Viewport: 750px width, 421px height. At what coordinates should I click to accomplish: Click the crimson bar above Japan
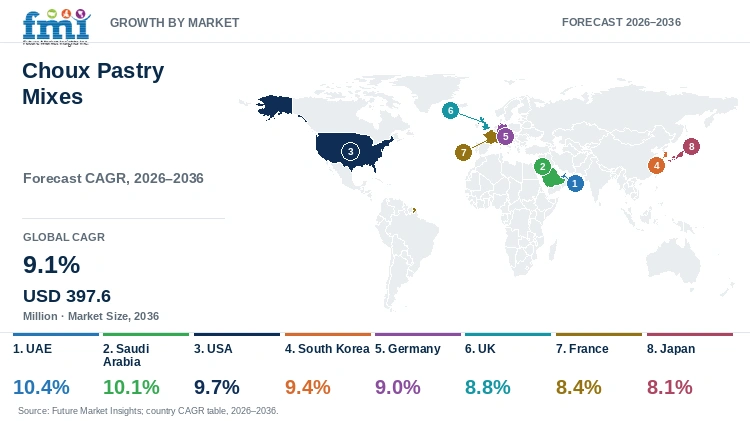[x=690, y=334]
